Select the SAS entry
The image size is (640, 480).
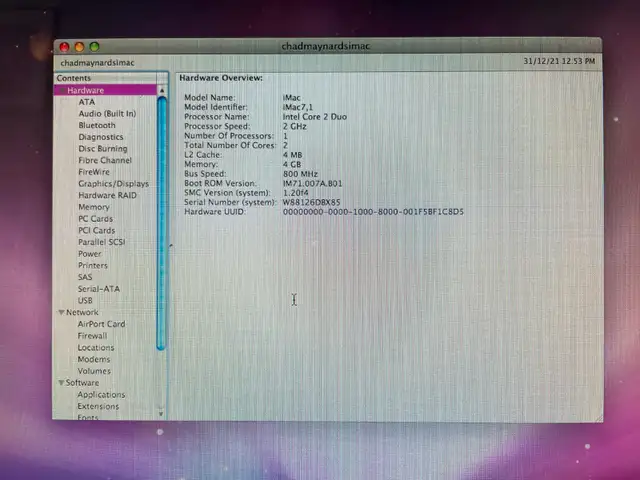click(85, 277)
